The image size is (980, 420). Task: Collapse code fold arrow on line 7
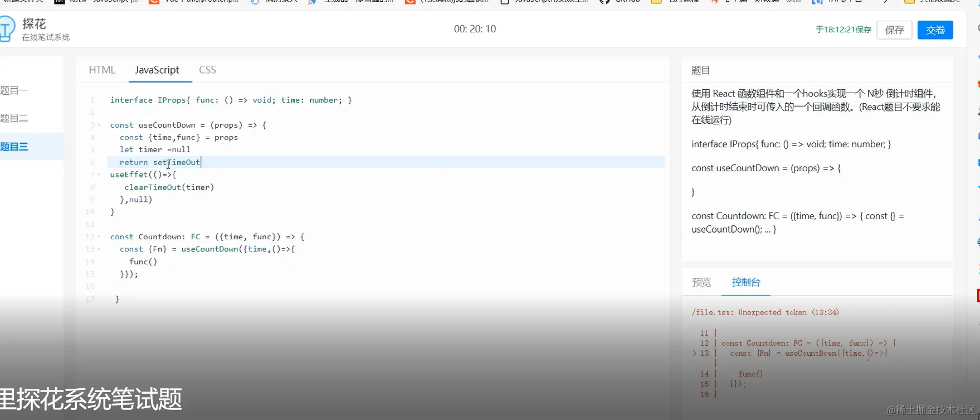coord(99,175)
